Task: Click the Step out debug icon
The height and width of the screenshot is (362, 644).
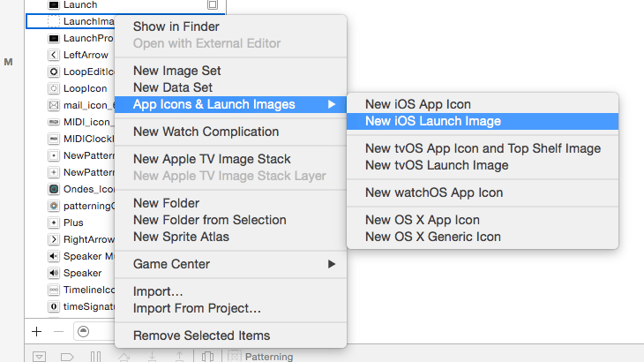Action: [179, 357]
